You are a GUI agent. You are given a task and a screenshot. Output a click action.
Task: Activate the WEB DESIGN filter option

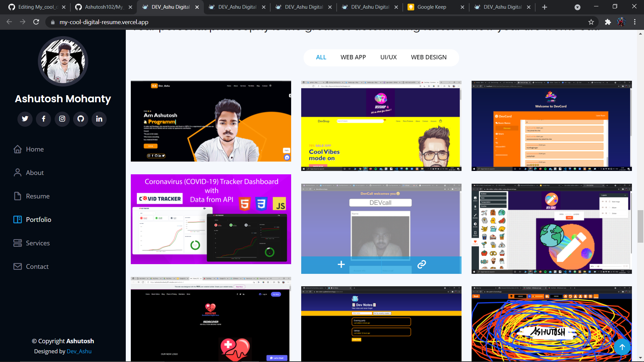429,57
